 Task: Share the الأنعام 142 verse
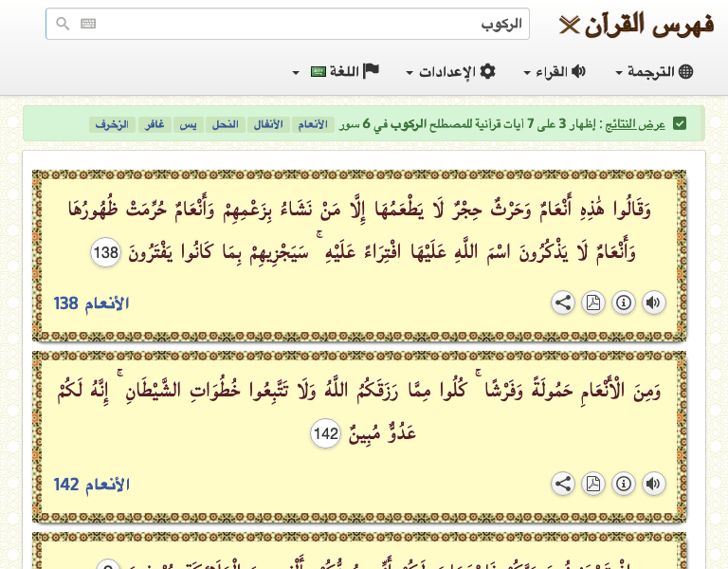pyautogui.click(x=563, y=484)
